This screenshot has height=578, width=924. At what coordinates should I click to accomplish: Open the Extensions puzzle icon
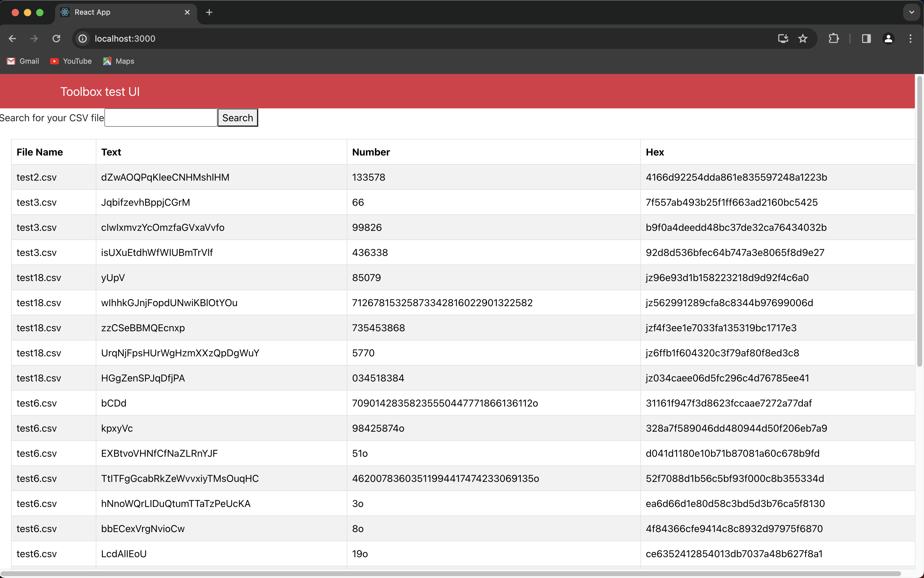point(833,39)
